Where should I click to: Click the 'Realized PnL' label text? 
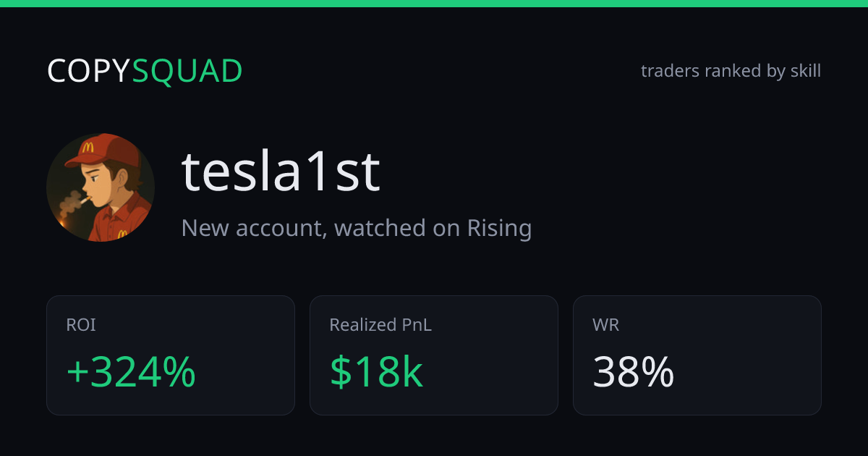[380, 326]
